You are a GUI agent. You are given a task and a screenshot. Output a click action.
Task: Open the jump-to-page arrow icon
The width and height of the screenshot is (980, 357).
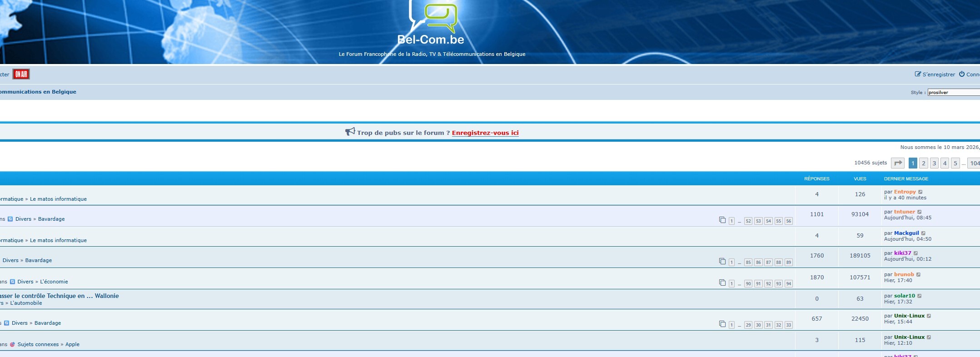[x=898, y=163]
